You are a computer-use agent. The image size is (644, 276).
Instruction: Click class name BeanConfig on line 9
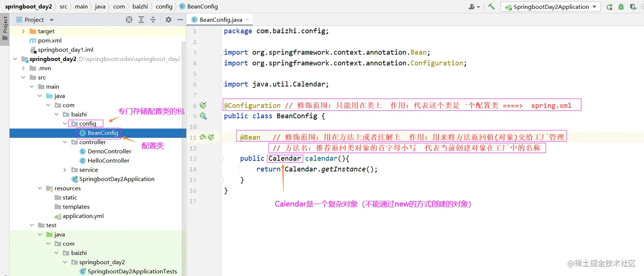click(x=297, y=116)
